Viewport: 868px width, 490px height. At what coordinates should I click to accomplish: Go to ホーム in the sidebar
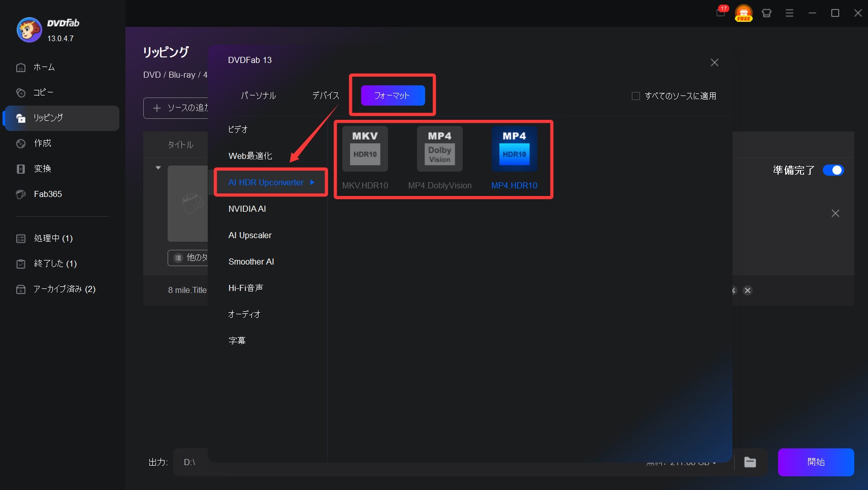click(x=62, y=68)
